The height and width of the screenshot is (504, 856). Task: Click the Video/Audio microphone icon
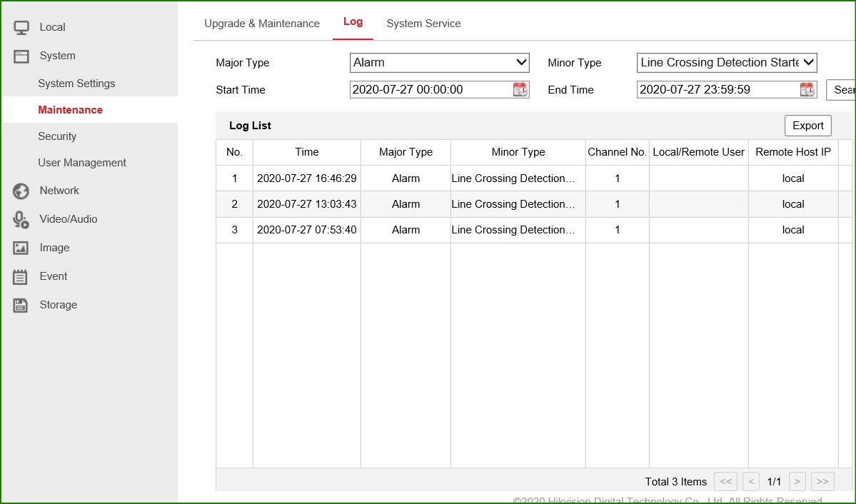tap(21, 220)
